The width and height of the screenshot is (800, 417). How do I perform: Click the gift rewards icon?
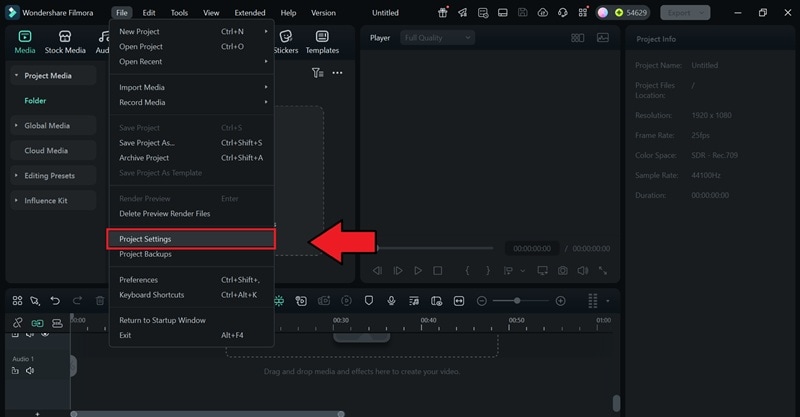(x=443, y=13)
